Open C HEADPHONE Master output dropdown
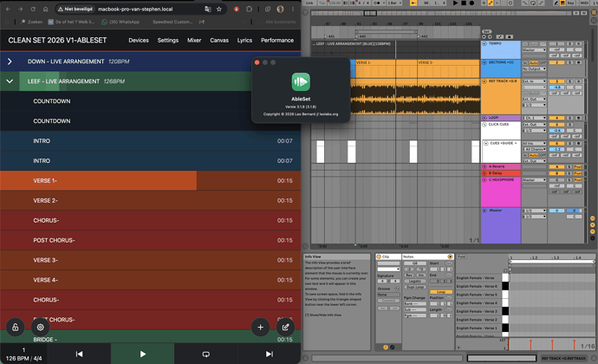Image resolution: width=598 pixels, height=364 pixels. tap(534, 179)
